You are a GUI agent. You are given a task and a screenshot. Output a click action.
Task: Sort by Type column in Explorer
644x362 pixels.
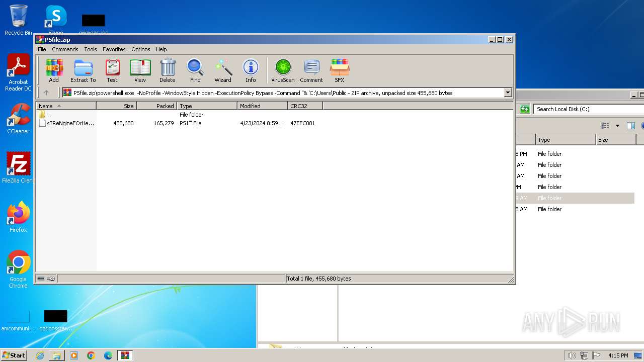coord(566,140)
